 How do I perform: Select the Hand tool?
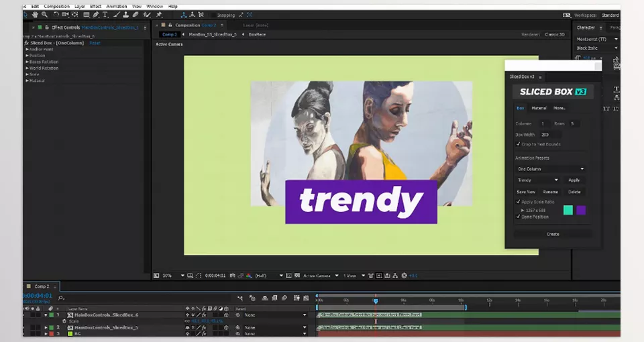coord(35,14)
